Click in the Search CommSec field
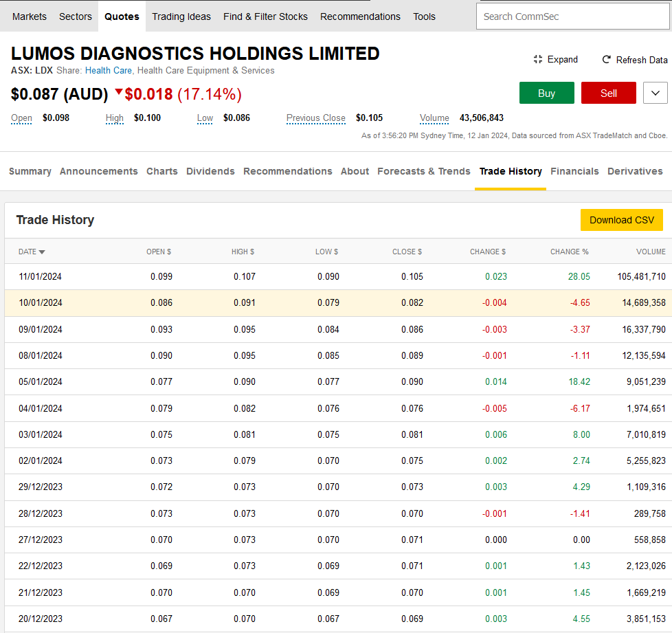Viewport: 672px width, 633px height. pos(572,16)
